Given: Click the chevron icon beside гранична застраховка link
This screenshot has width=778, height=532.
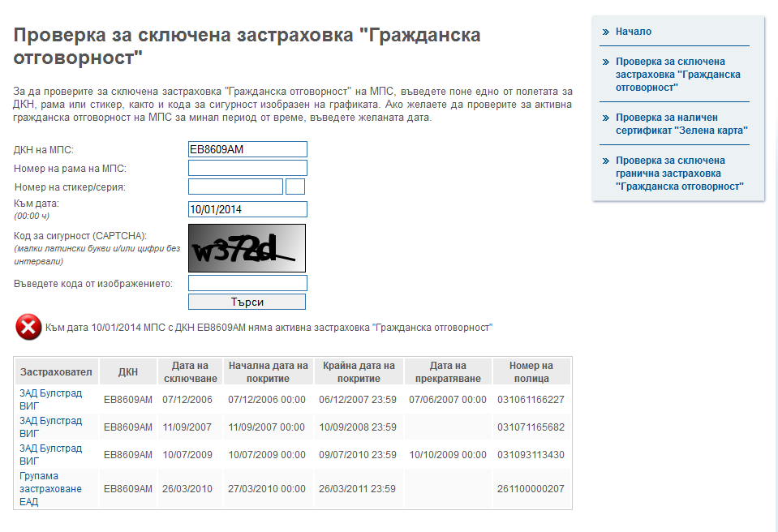Looking at the screenshot, I should 605,161.
